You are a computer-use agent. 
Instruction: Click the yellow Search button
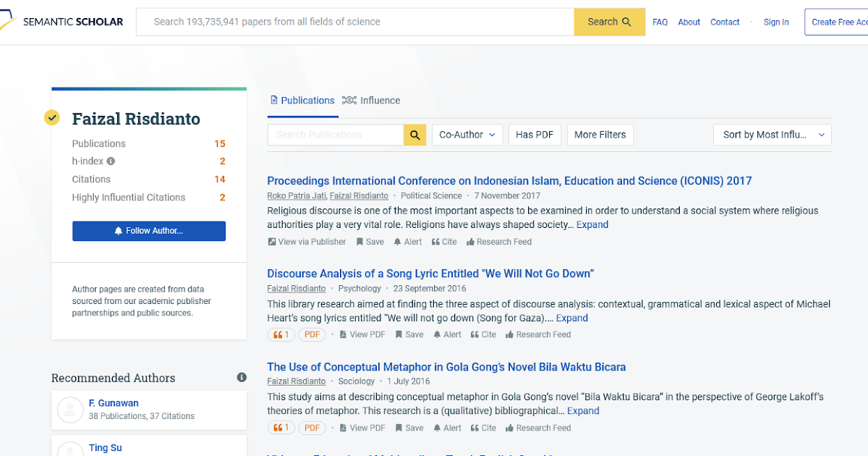point(609,22)
